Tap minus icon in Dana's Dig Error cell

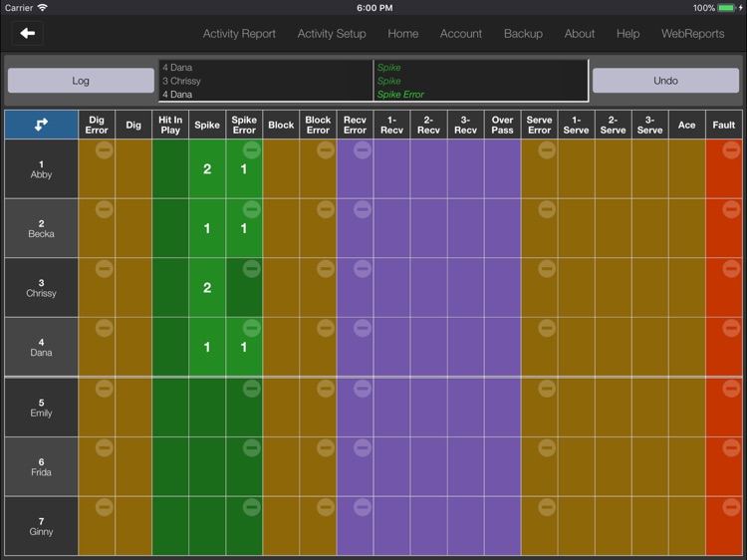coord(105,328)
